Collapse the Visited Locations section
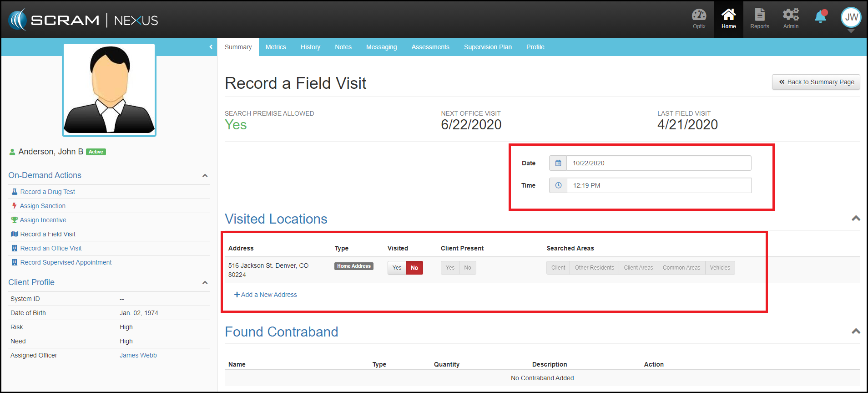Screen dimensions: 868x393 [855, 219]
